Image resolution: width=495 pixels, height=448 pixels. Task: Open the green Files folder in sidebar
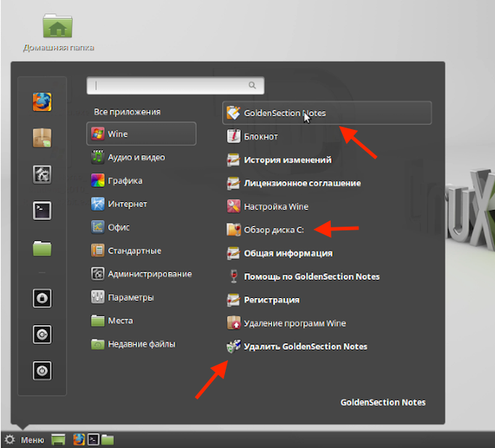42,248
